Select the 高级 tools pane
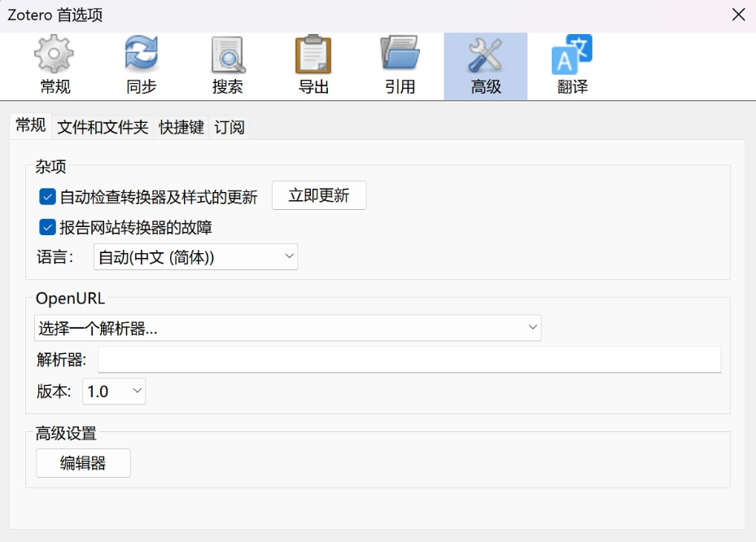This screenshot has height=542, width=756. [486, 66]
